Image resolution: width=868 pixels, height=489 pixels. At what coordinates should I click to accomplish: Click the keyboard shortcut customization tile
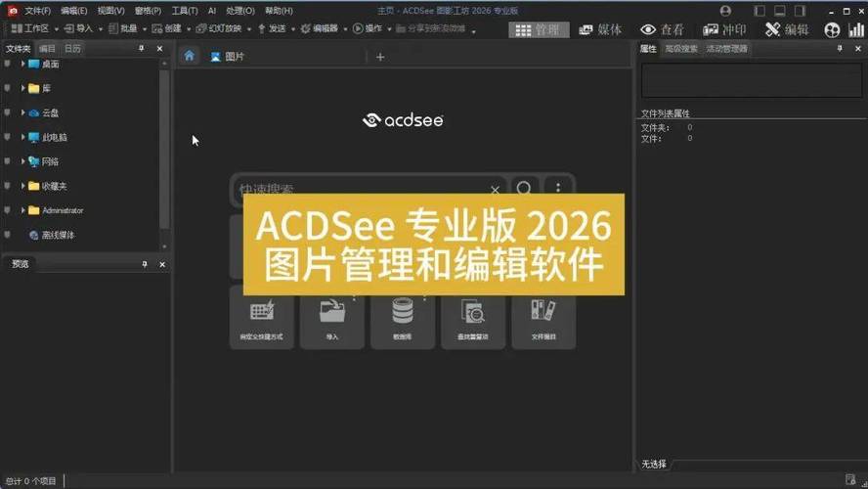point(261,319)
